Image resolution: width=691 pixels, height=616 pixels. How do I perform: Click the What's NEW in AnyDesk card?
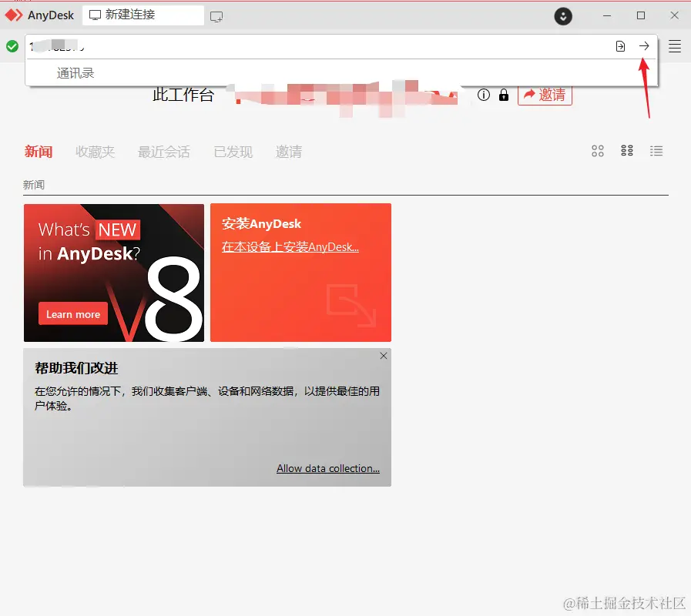[x=114, y=273]
